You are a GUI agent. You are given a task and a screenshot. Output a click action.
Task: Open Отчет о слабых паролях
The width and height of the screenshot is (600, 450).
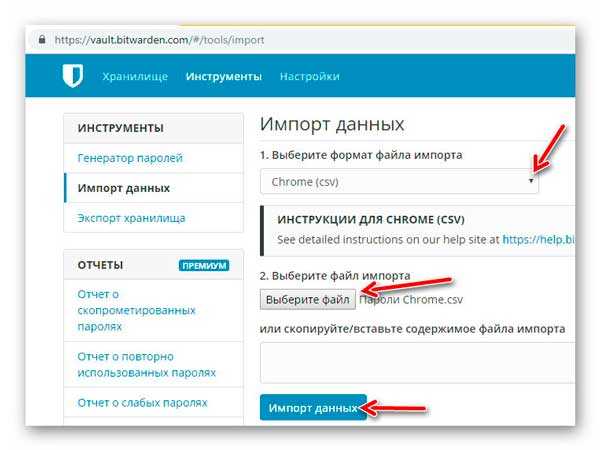(142, 403)
